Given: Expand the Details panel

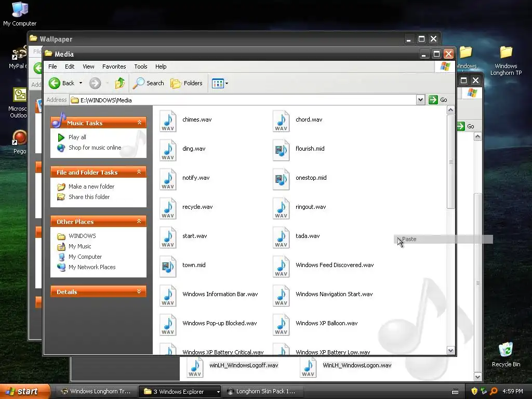Looking at the screenshot, I should pos(139,291).
